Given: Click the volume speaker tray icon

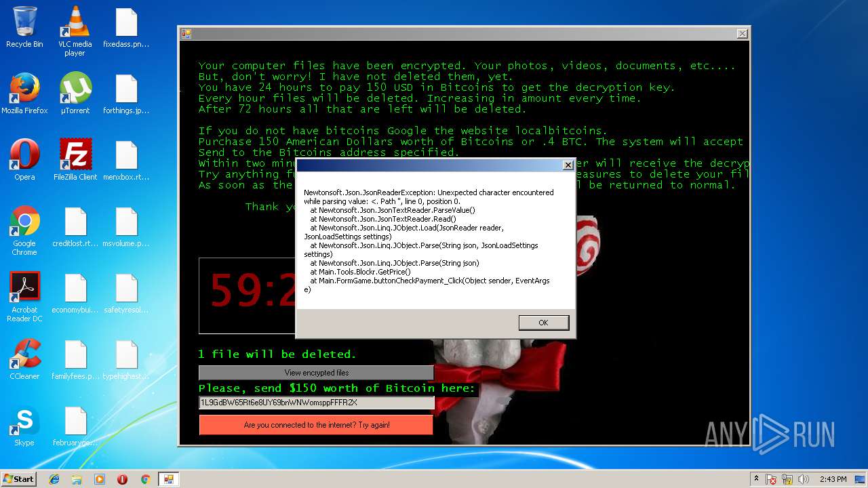Looking at the screenshot, I should [x=804, y=479].
